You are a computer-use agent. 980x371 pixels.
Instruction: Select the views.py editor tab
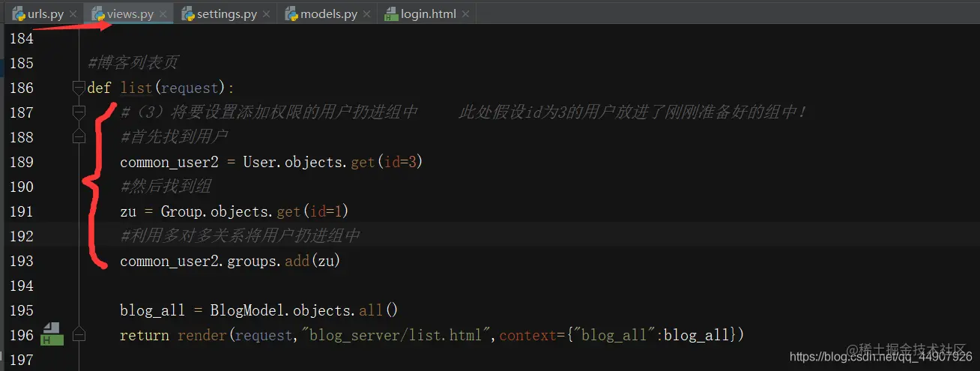point(130,13)
